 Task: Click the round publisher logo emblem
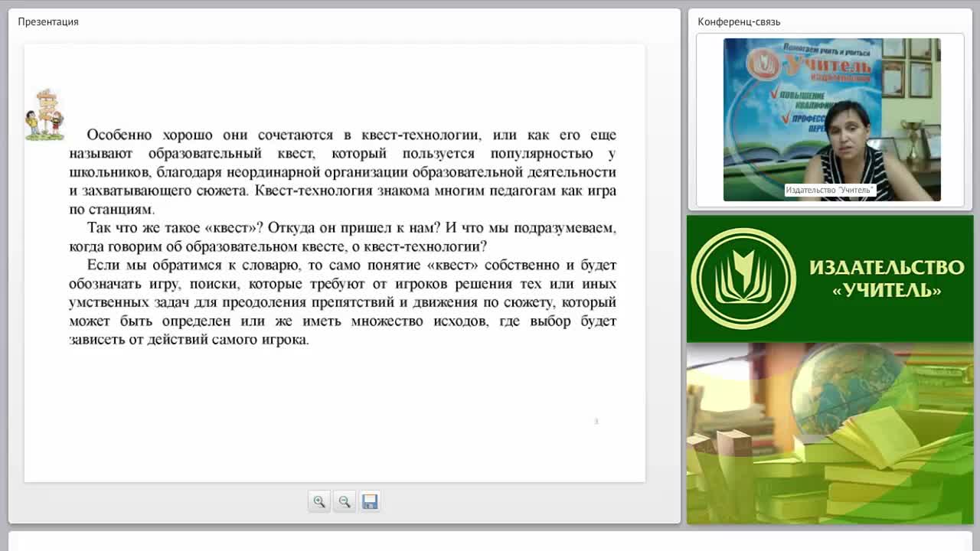tap(743, 279)
